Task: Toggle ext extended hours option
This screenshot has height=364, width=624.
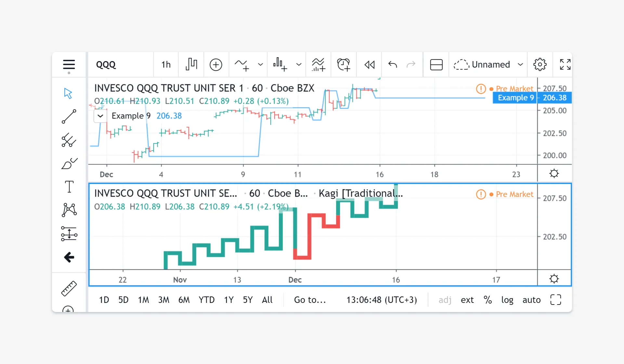Action: tap(467, 300)
